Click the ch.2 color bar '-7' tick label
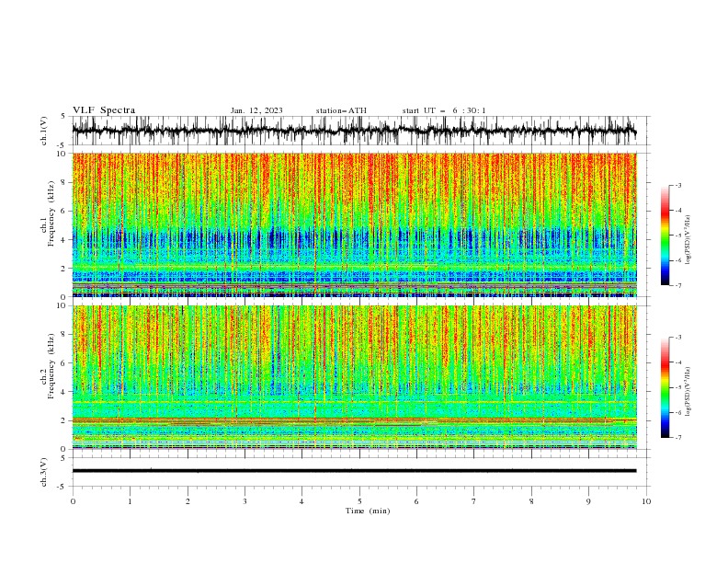This screenshot has width=728, height=563. click(677, 437)
